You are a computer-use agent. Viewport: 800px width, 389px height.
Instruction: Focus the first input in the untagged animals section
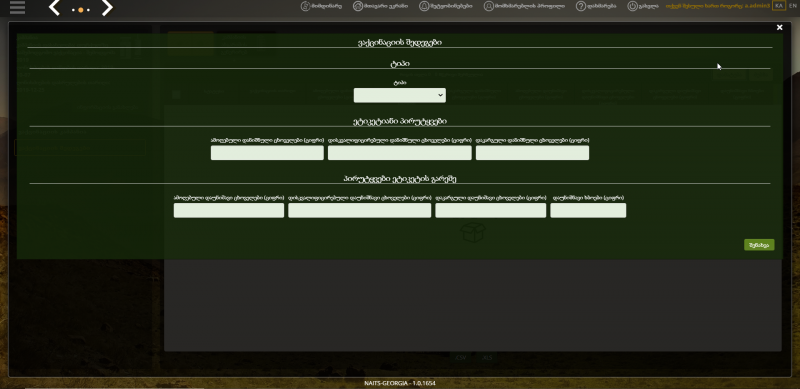229,210
